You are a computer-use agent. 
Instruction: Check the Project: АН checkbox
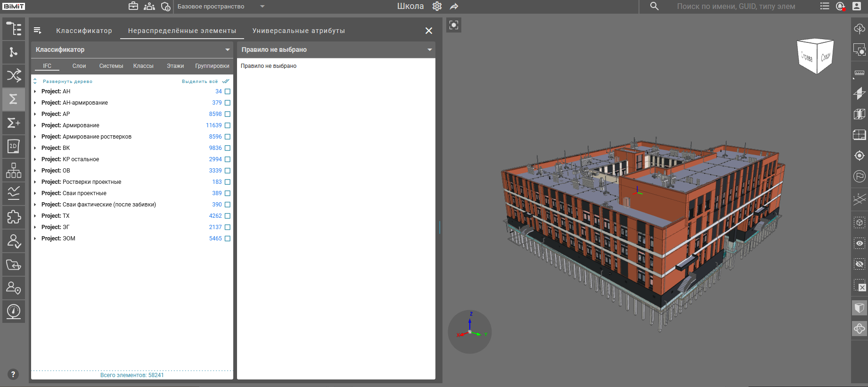(x=228, y=91)
